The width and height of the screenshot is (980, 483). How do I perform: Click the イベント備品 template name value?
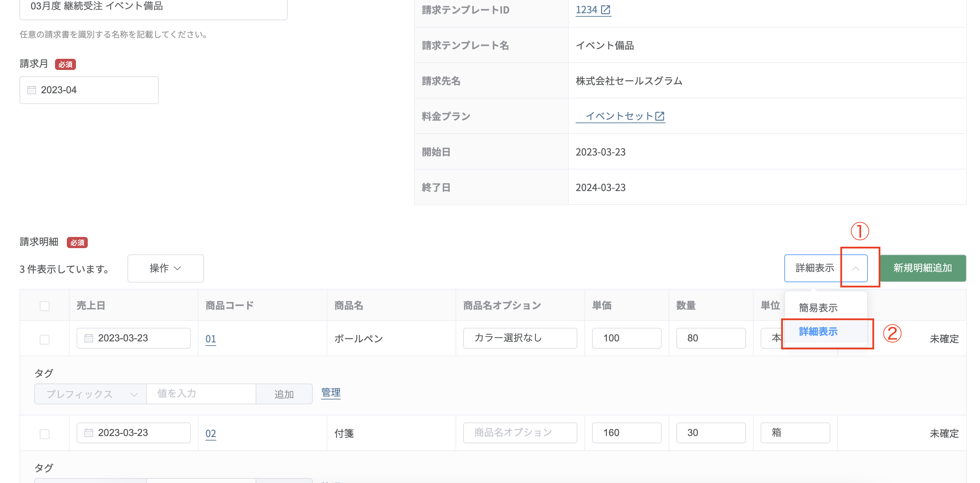pyautogui.click(x=605, y=46)
